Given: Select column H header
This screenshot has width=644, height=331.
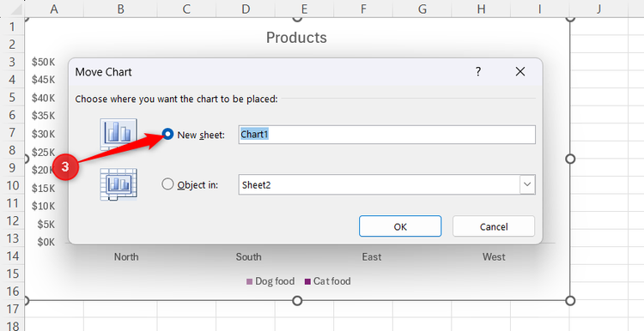Looking at the screenshot, I should (481, 9).
